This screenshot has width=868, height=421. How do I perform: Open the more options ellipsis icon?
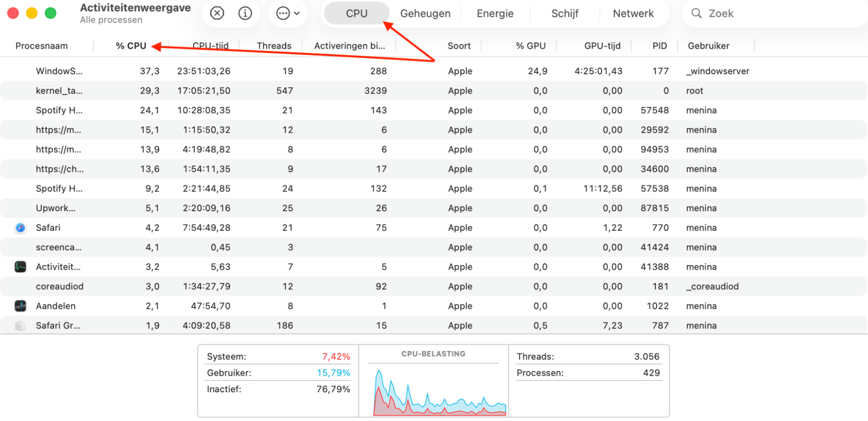click(282, 13)
